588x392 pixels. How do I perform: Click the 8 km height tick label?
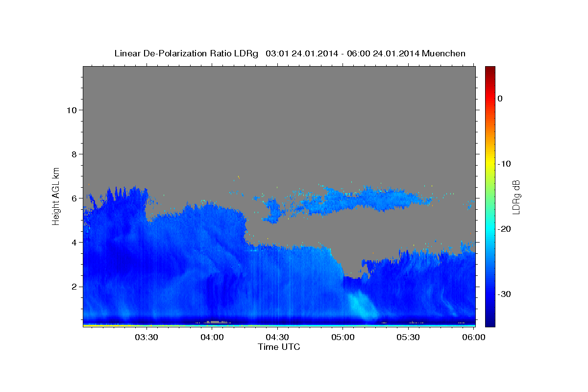(74, 154)
